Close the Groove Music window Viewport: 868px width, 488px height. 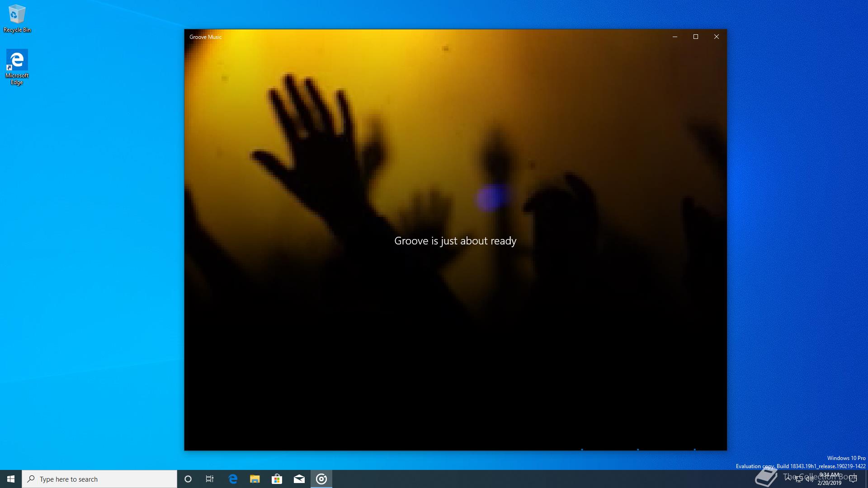(717, 37)
